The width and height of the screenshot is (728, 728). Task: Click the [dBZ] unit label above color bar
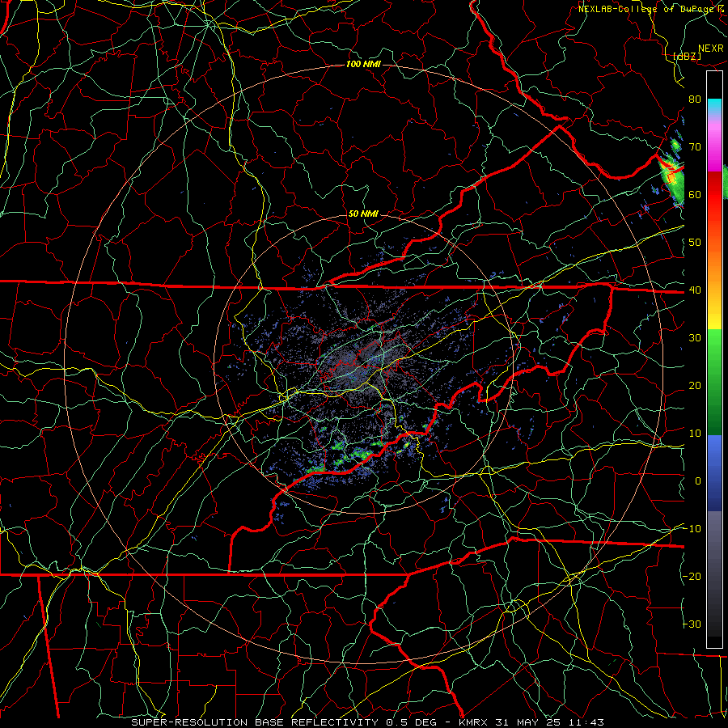pos(687,56)
